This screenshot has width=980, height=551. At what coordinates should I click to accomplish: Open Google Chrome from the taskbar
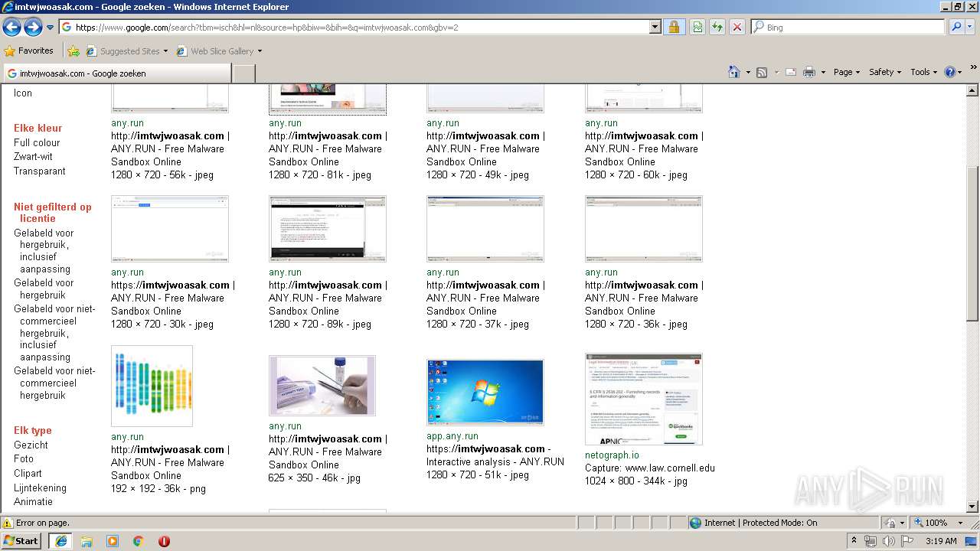(x=139, y=541)
